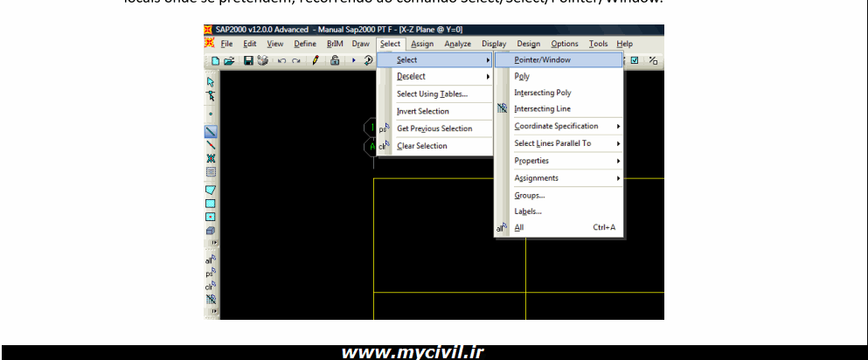Click the yellow pencil Refresh Window icon
The height and width of the screenshot is (360, 868).
316,61
